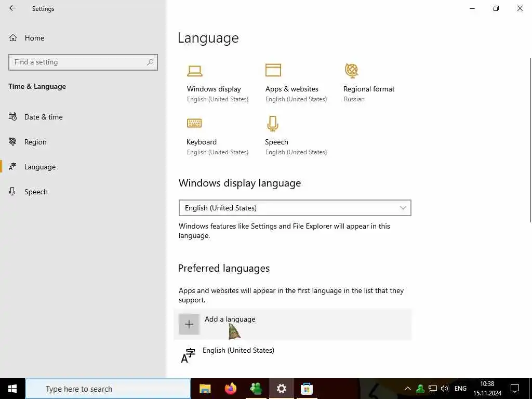The height and width of the screenshot is (399, 532).
Task: Open the Windows Start menu
Action: [x=12, y=389]
